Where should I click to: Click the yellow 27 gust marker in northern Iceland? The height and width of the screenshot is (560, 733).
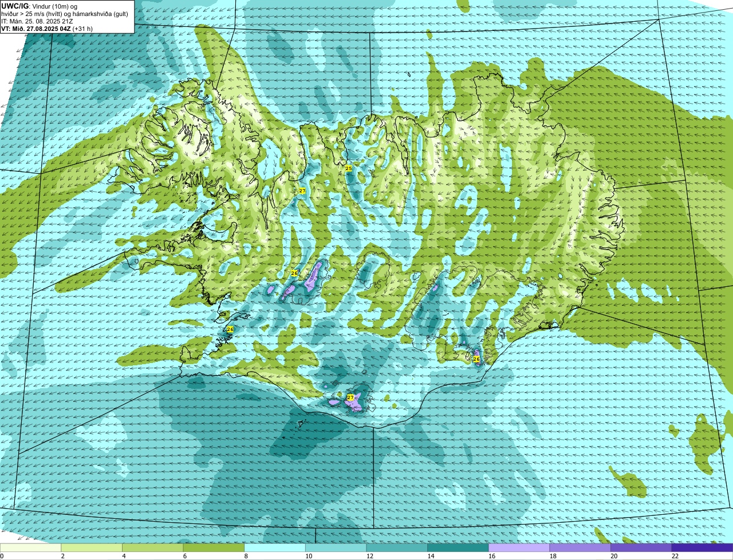302,191
